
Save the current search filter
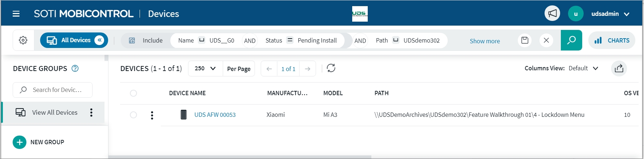(525, 40)
